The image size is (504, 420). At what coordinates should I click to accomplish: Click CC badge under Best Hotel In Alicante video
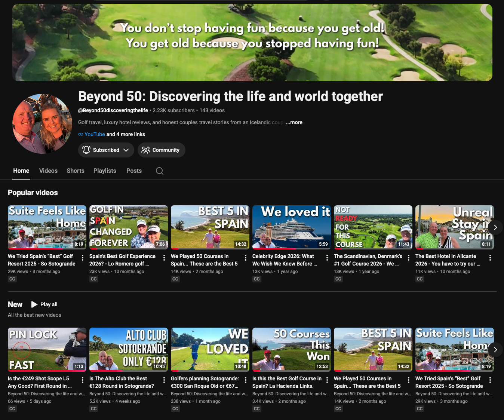coord(420,279)
